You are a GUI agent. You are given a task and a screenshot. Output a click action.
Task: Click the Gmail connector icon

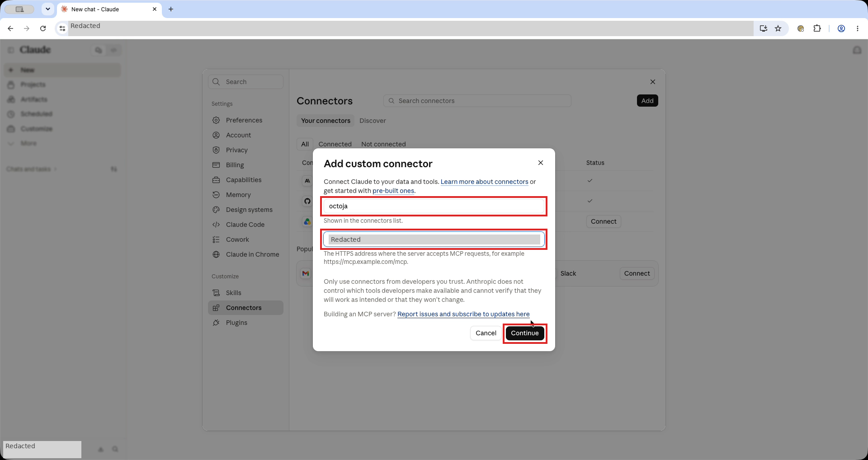(x=306, y=273)
